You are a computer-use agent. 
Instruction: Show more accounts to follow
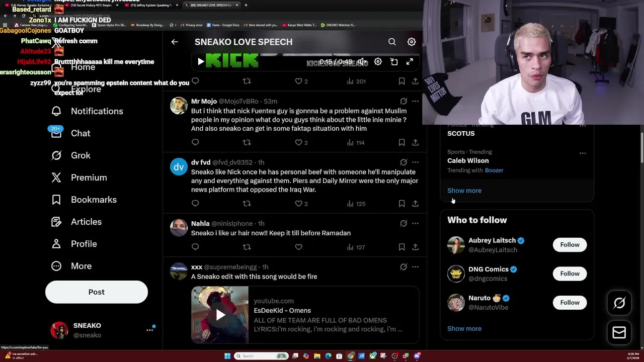click(464, 328)
